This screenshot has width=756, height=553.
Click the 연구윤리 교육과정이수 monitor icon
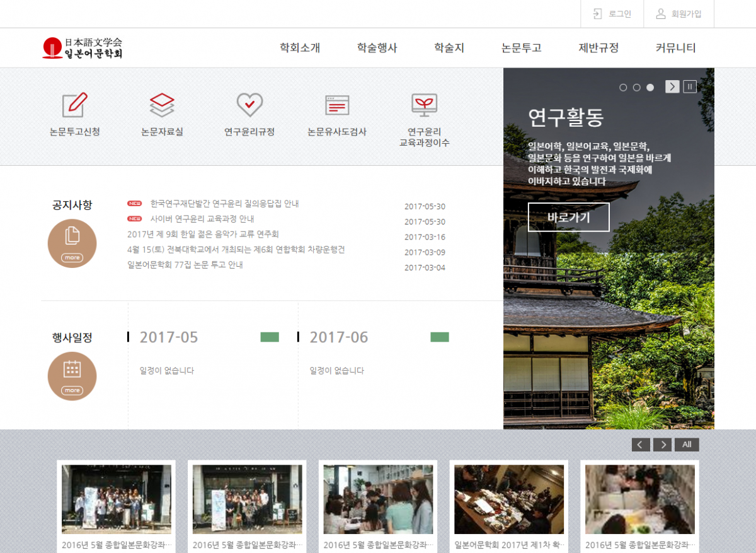coord(424,105)
